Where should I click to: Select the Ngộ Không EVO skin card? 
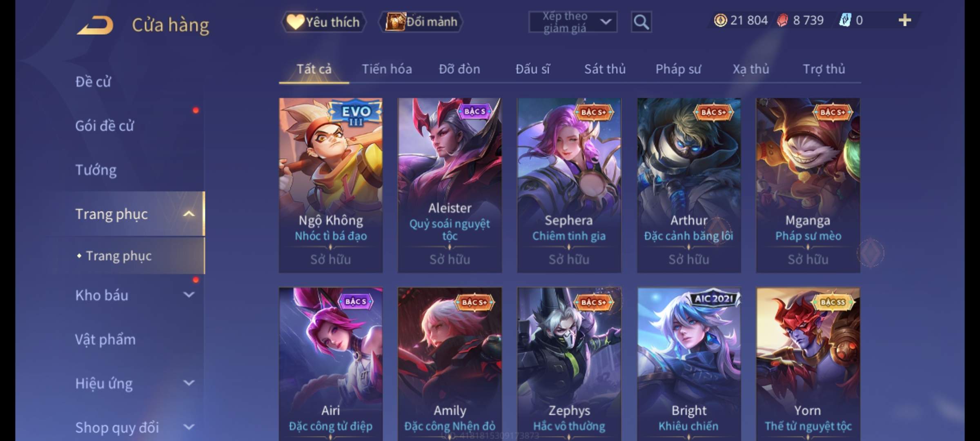[x=331, y=185]
